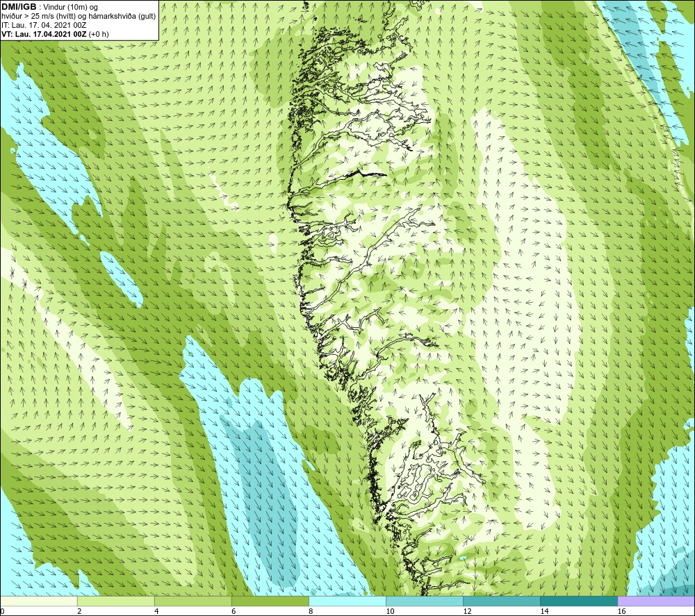Click the teal 12–14 legend swatch
Viewport: 695px width, 616px height.
pos(502,601)
